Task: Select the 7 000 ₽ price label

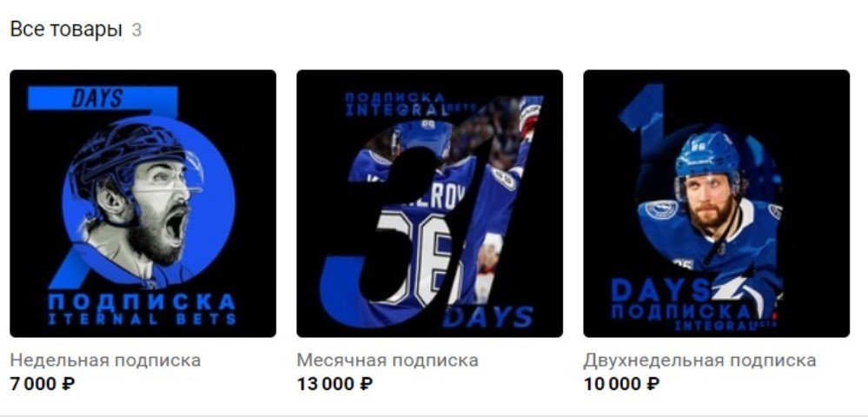Action: tap(43, 383)
